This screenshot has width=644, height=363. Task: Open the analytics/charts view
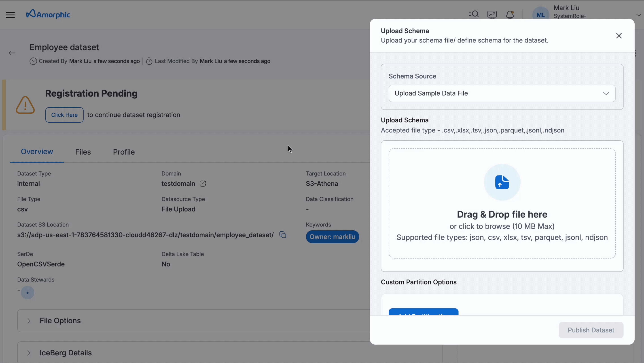pos(492,14)
